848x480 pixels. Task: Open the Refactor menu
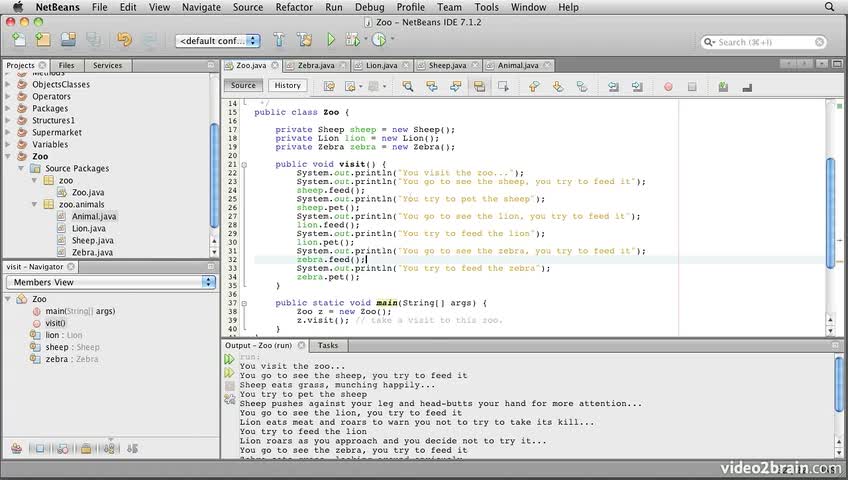(294, 7)
